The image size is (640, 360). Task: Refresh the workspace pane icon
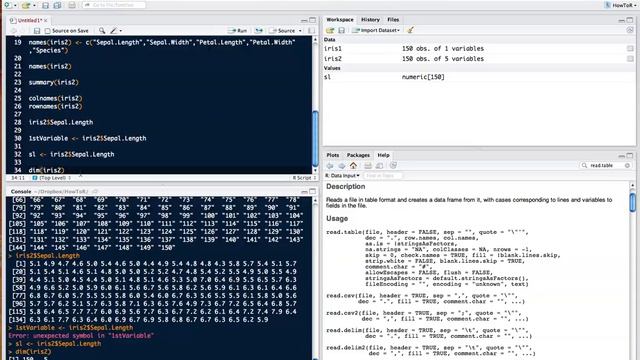click(630, 30)
